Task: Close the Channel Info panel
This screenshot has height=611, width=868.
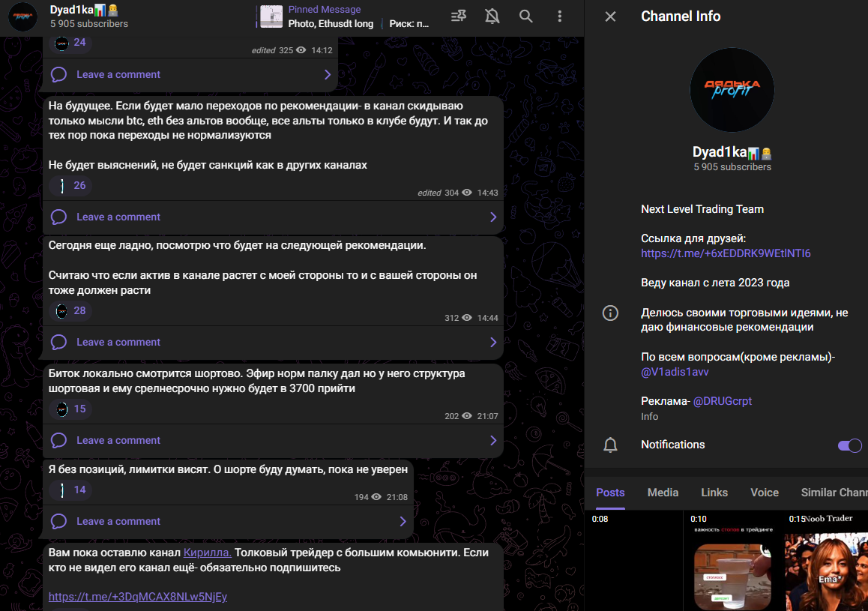Action: pyautogui.click(x=610, y=16)
